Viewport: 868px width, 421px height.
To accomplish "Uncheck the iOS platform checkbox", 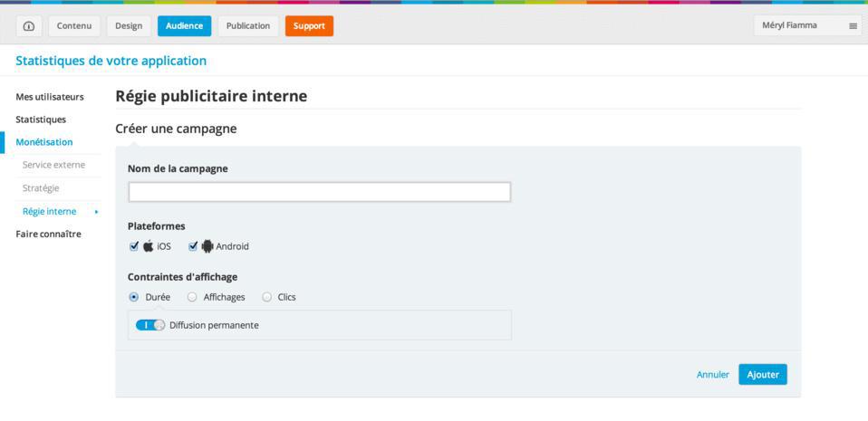I will point(134,246).
